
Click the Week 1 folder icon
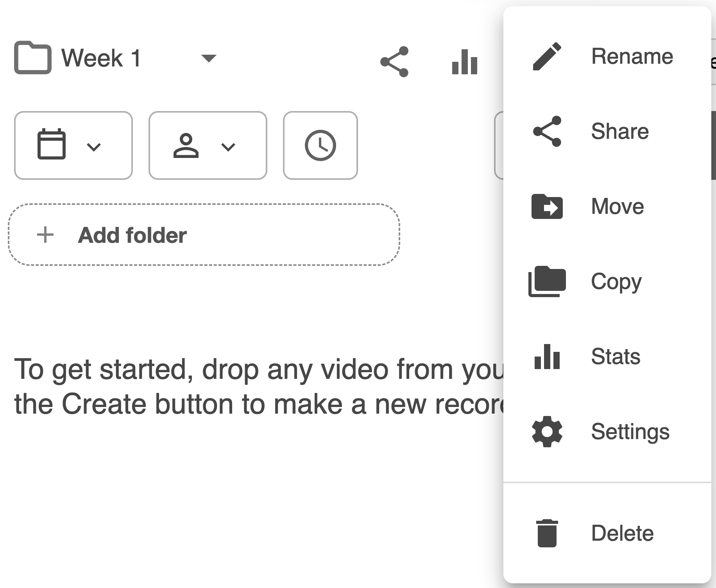(33, 58)
